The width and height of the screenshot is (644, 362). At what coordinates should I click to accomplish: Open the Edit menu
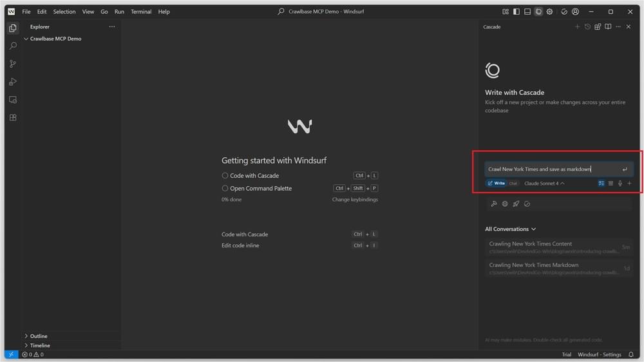point(41,12)
